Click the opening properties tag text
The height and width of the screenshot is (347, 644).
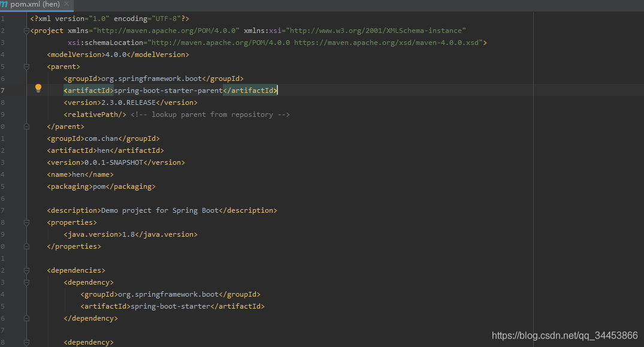coord(72,222)
